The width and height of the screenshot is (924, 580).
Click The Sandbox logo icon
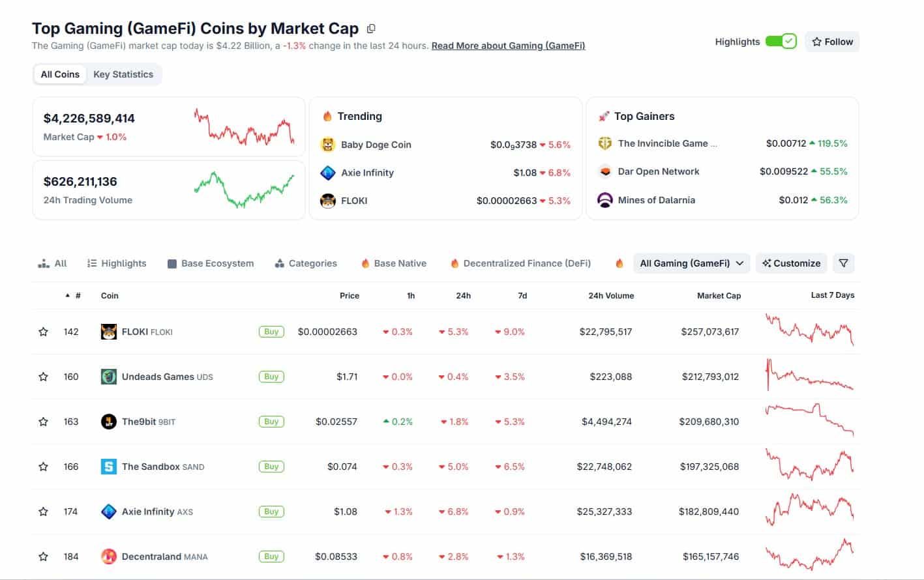tap(108, 467)
